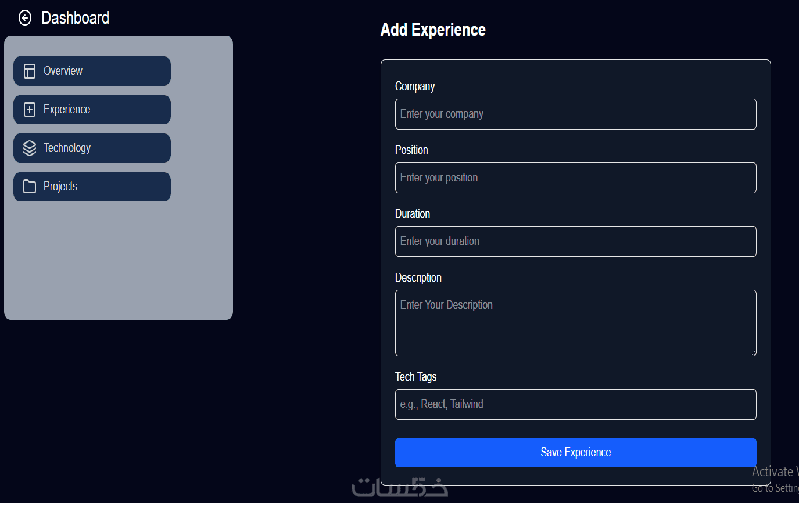Click the Dashboard title text
Screen dimensions: 801x507
(75, 18)
